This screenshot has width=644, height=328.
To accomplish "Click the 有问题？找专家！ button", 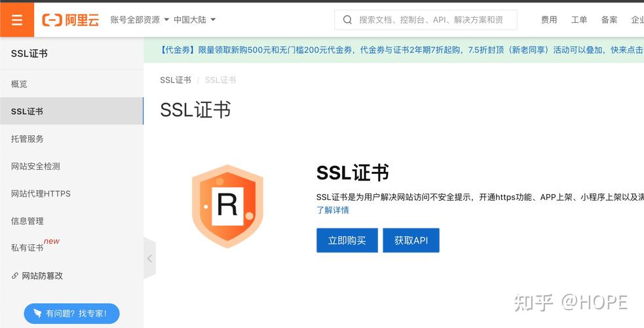I will click(71, 314).
